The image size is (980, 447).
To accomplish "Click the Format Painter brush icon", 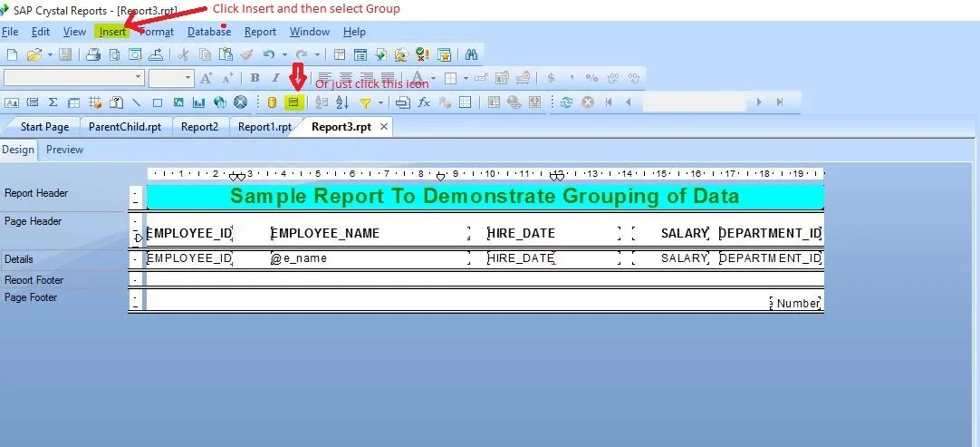I will click(x=246, y=55).
